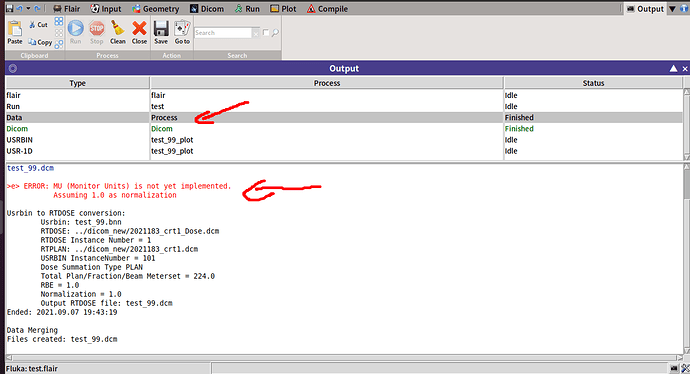Click the Clean broom button
Image resolution: width=690 pixels, height=374 pixels.
click(117, 32)
